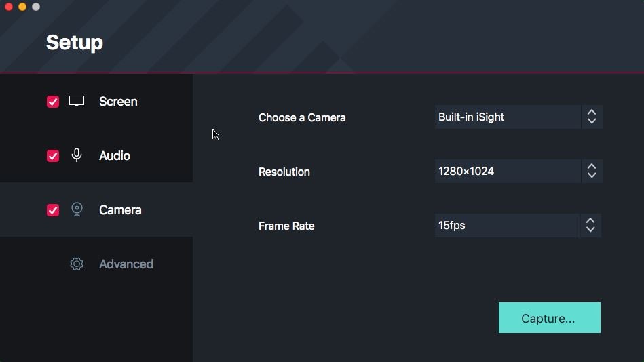Switch to the Screen settings tab

tap(118, 102)
